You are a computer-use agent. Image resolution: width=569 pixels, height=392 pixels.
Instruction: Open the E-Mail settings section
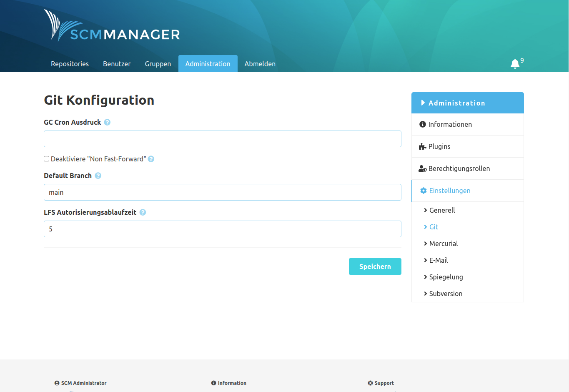439,260
